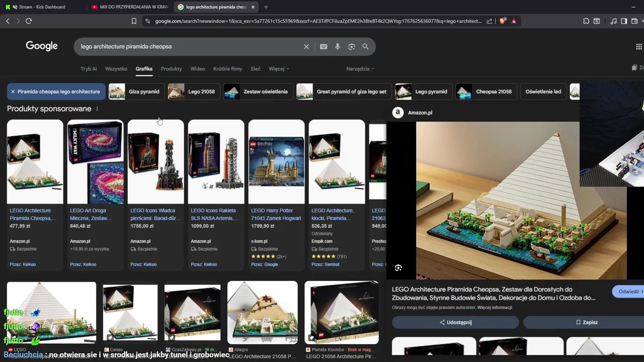The width and height of the screenshot is (644, 362).
Task: Open the Allegro image result thumbnail
Action: (x=263, y=312)
